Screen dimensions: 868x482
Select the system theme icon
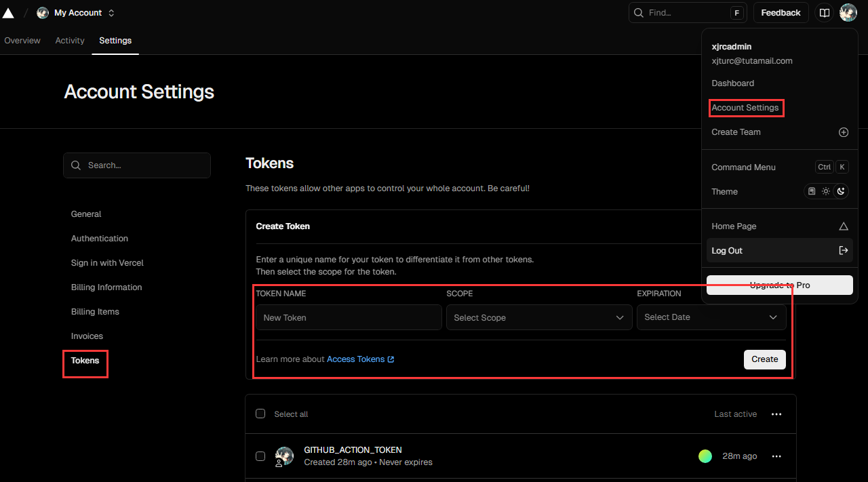tap(812, 192)
